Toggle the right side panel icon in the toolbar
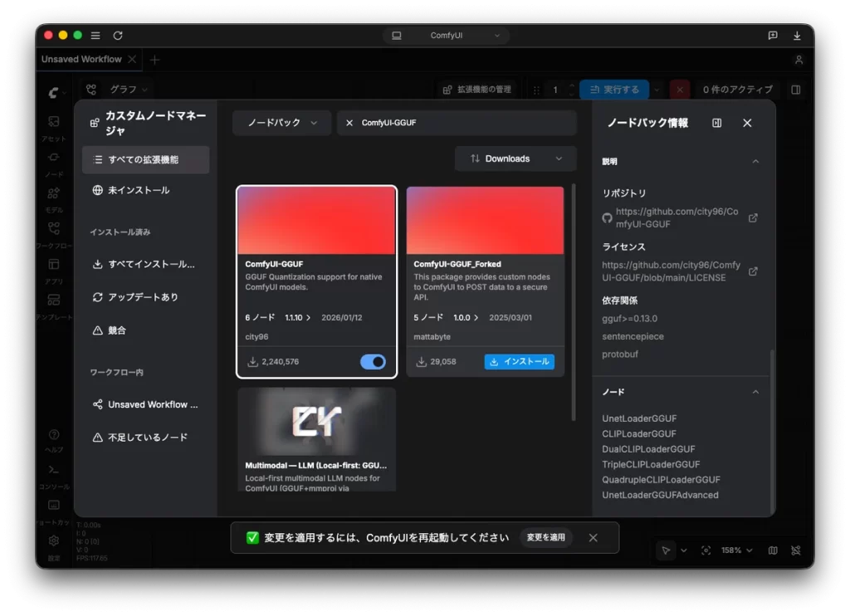The image size is (850, 616). pos(796,90)
